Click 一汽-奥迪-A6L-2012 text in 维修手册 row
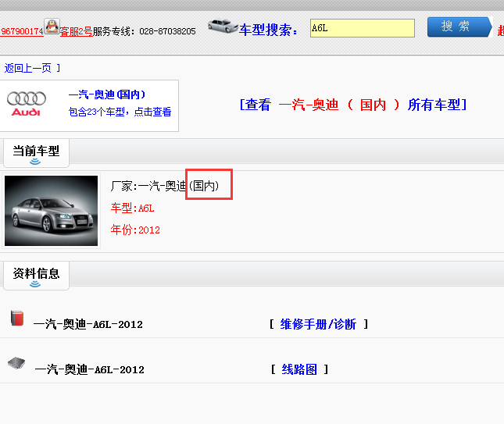 pyautogui.click(x=88, y=324)
